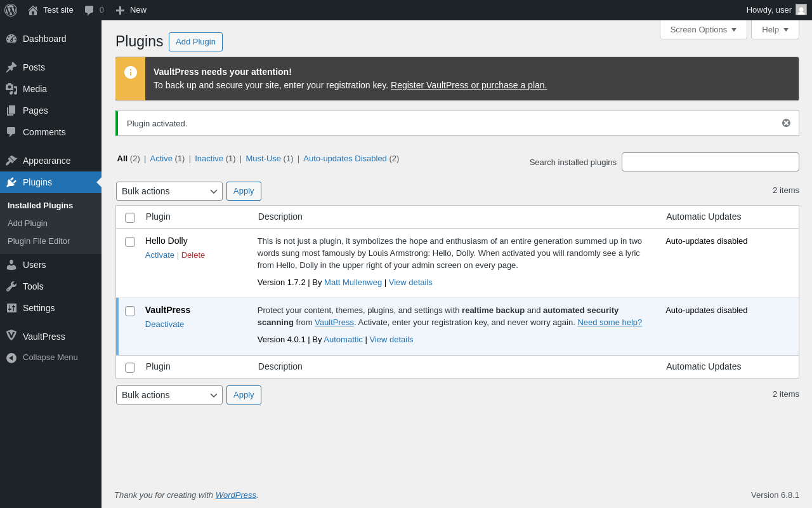This screenshot has width=812, height=508.
Task: Expand the Help panel
Action: tap(775, 29)
